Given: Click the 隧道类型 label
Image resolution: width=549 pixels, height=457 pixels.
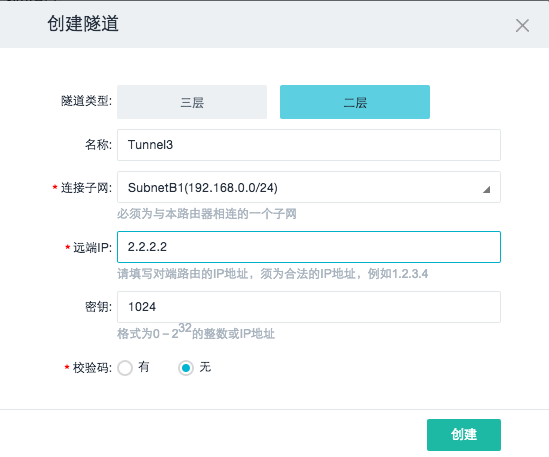Looking at the screenshot, I should click(86, 101).
